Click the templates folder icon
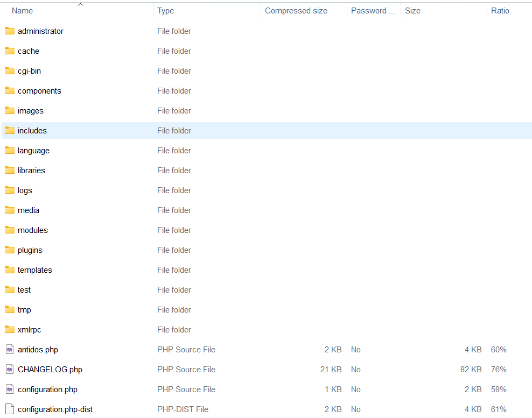This screenshot has width=532, height=418. [x=10, y=270]
